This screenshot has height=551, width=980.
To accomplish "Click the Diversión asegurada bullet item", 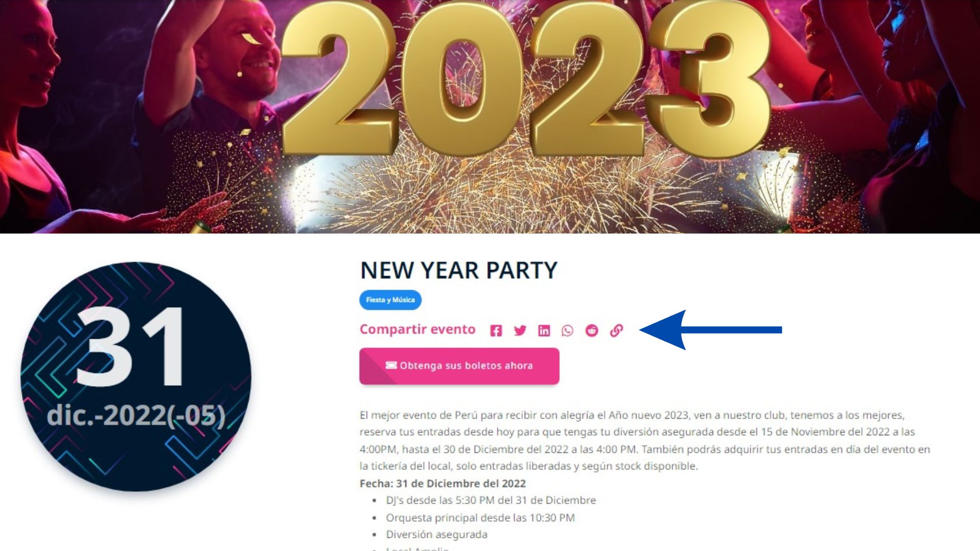I will pyautogui.click(x=436, y=535).
